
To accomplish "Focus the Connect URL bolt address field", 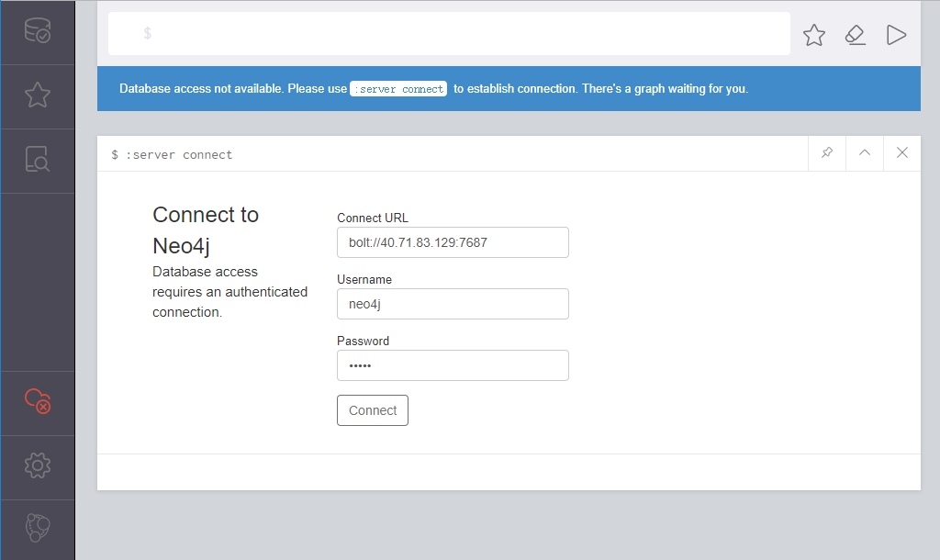I will (453, 242).
